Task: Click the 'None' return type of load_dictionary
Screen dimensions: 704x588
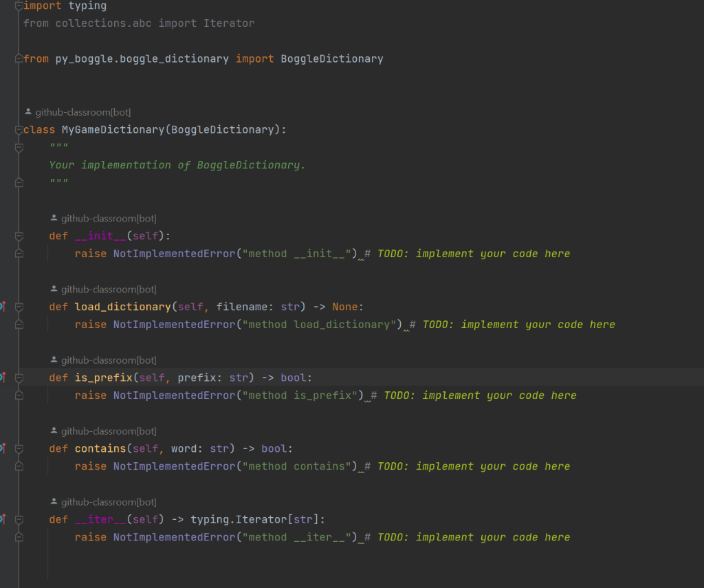Action: (345, 307)
